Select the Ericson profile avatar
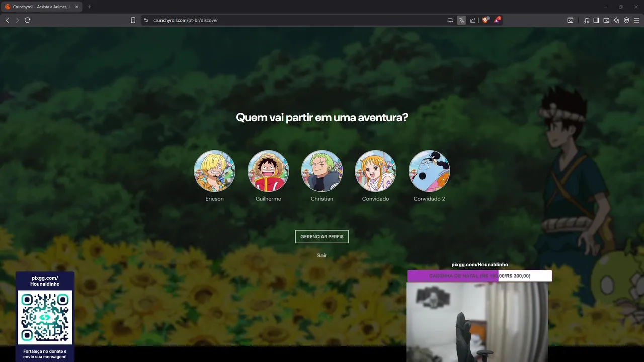The image size is (644, 362). 214,171
